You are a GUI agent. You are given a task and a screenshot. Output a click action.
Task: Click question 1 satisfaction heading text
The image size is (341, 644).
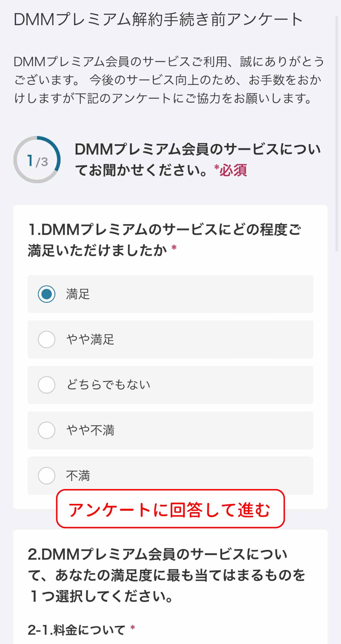pos(164,240)
